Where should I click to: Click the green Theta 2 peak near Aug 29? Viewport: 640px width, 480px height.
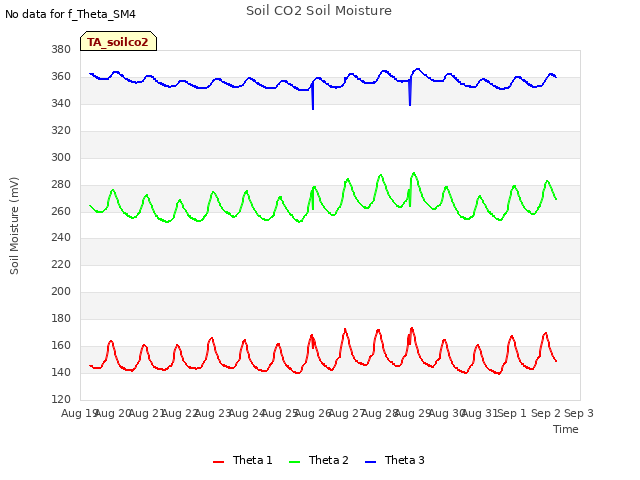414,173
